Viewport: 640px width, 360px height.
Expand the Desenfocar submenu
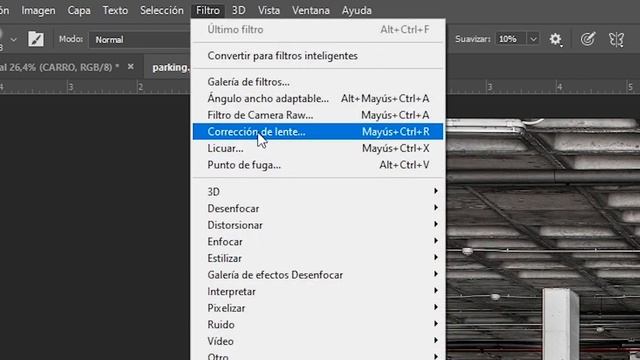318,209
